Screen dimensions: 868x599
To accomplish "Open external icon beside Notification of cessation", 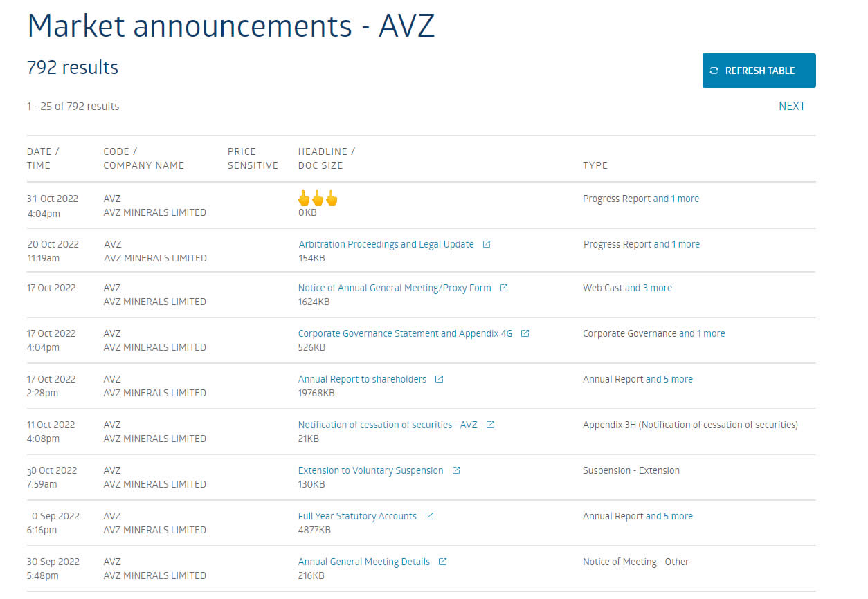I will 490,425.
